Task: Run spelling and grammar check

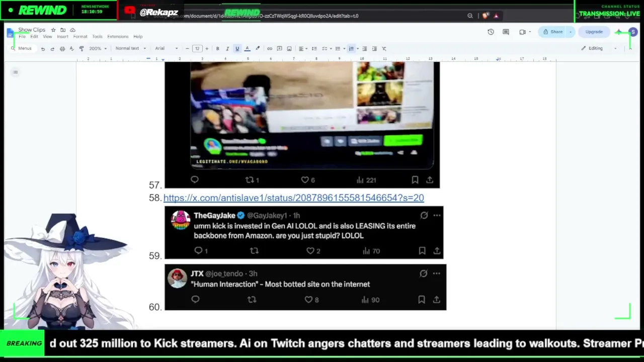Action: tap(71, 49)
